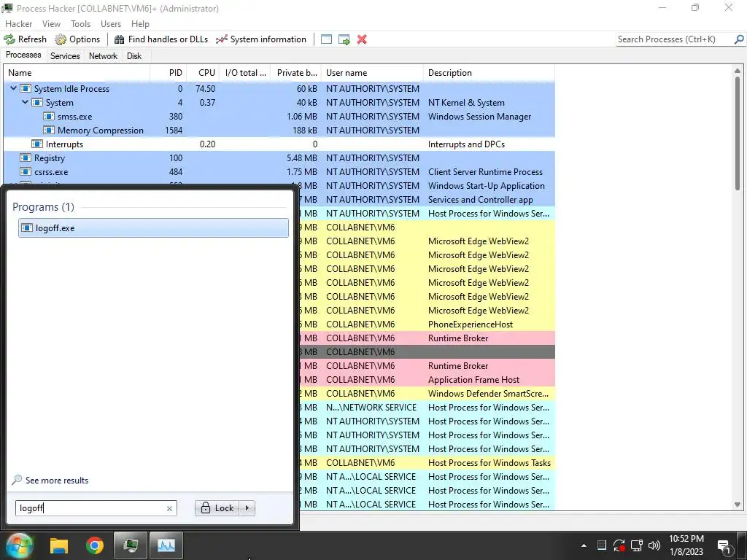Select the Memory Compression process
Screen dimensions: 747x560
point(279,131)
